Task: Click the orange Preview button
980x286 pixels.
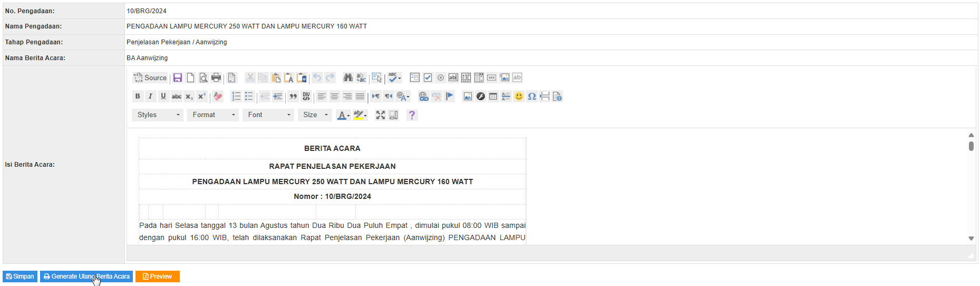Action: coord(158,277)
